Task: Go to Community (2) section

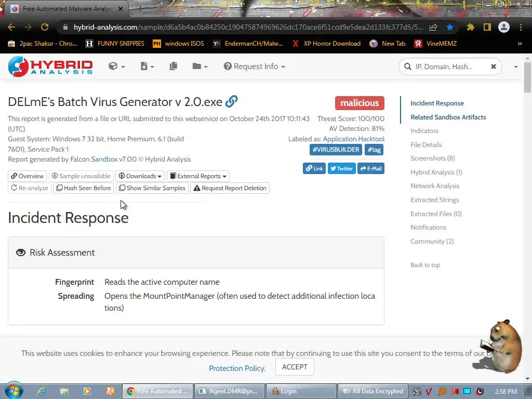Action: (432, 241)
